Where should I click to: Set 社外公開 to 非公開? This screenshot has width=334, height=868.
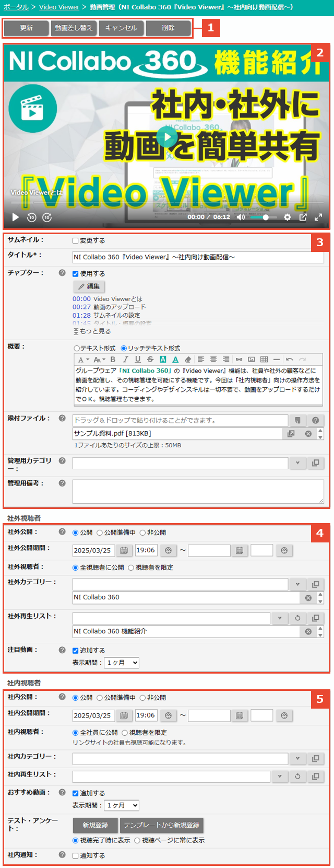coord(142,533)
